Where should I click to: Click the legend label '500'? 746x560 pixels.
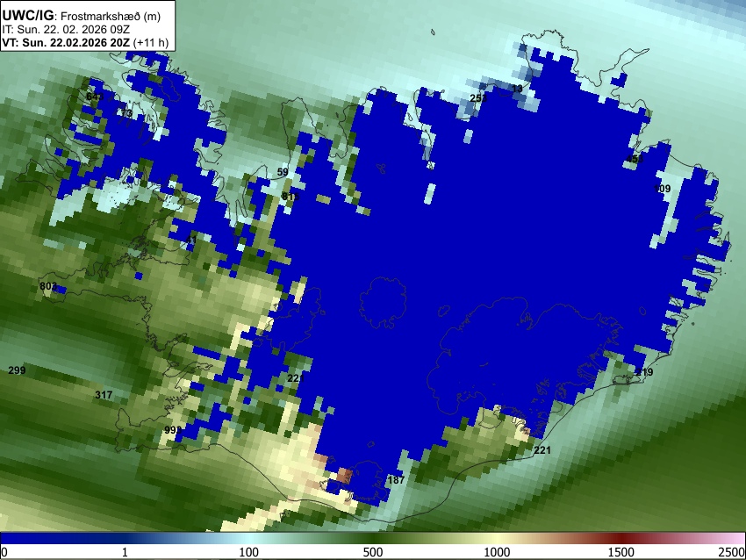point(372,552)
